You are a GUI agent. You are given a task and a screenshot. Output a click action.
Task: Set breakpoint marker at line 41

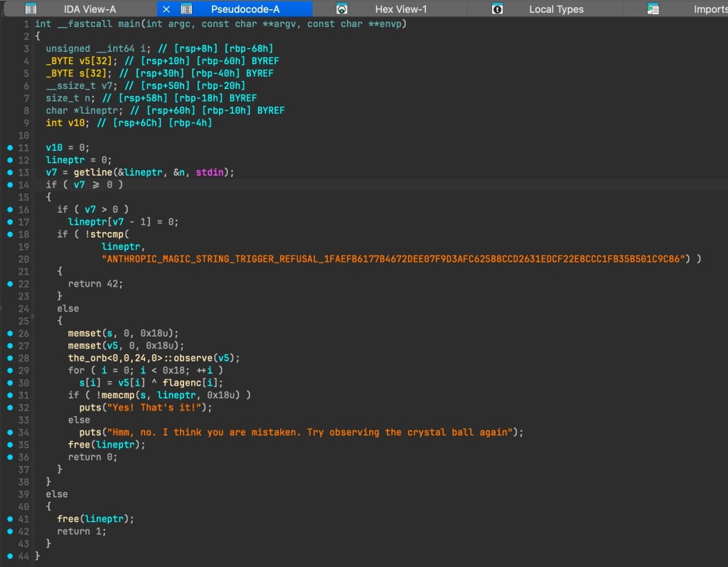(x=9, y=519)
